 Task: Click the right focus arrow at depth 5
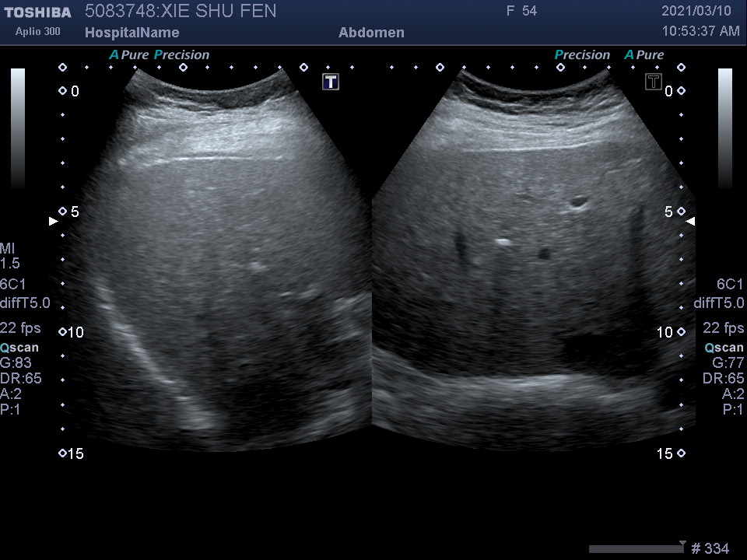click(691, 222)
